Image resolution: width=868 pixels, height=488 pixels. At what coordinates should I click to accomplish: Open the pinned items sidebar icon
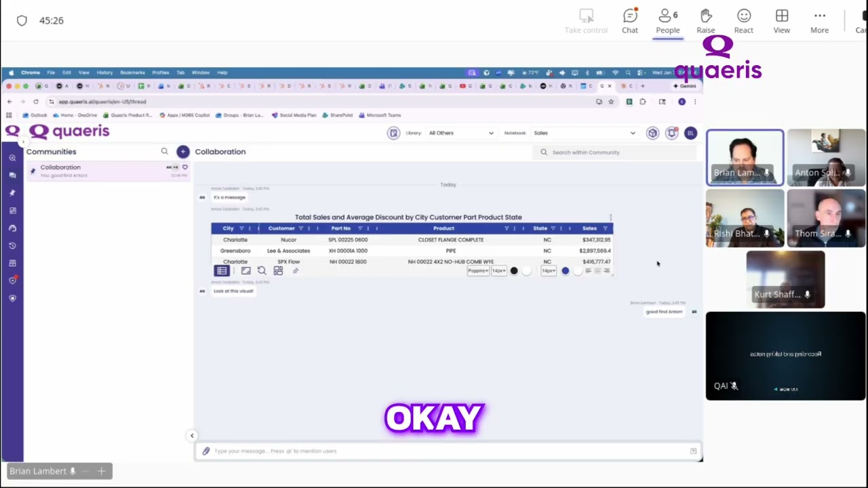(12, 192)
